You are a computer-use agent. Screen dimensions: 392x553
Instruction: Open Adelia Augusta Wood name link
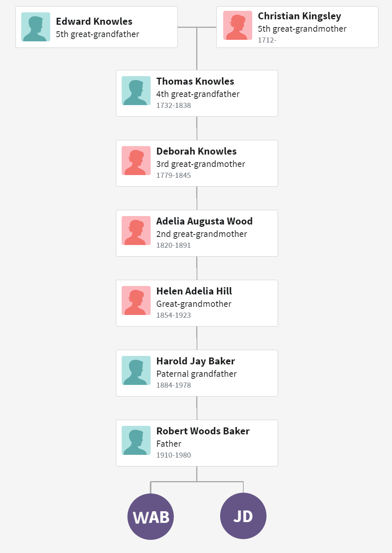pos(204,221)
